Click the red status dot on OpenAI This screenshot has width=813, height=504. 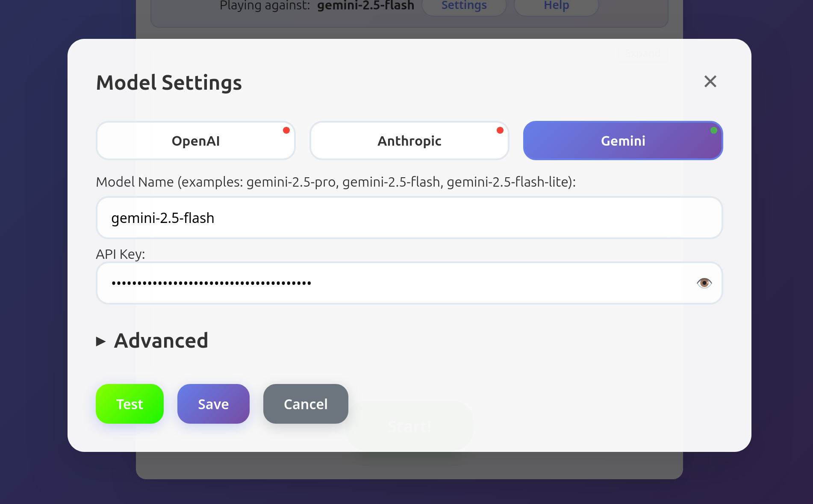click(286, 130)
